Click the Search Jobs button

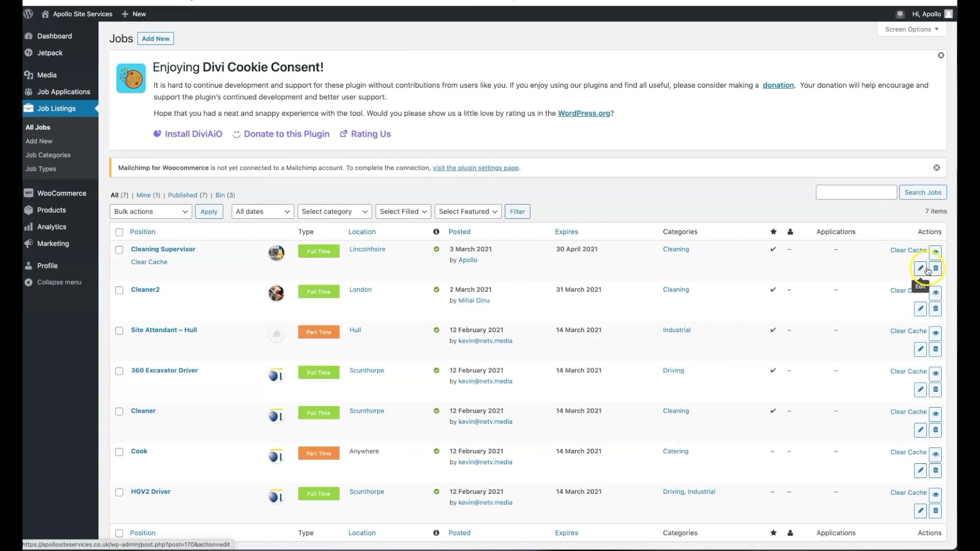click(924, 192)
